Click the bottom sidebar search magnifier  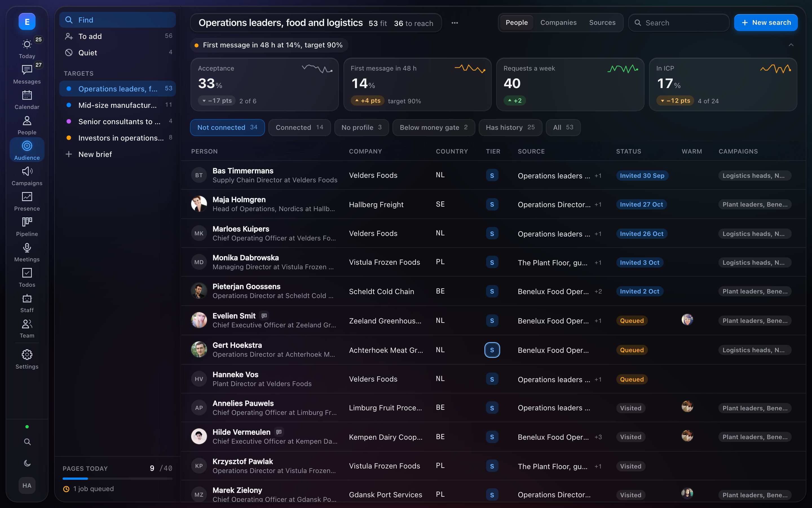coord(27,442)
